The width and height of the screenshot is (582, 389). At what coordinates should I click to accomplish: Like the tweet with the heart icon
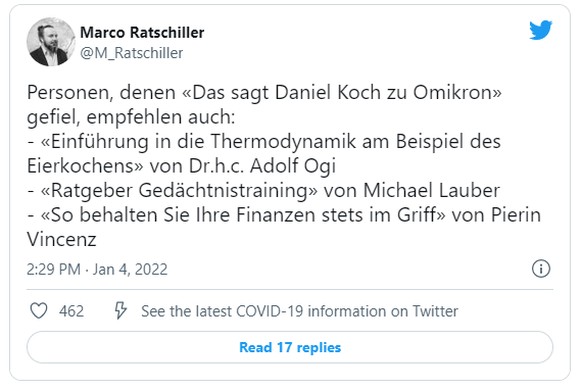[x=39, y=311]
